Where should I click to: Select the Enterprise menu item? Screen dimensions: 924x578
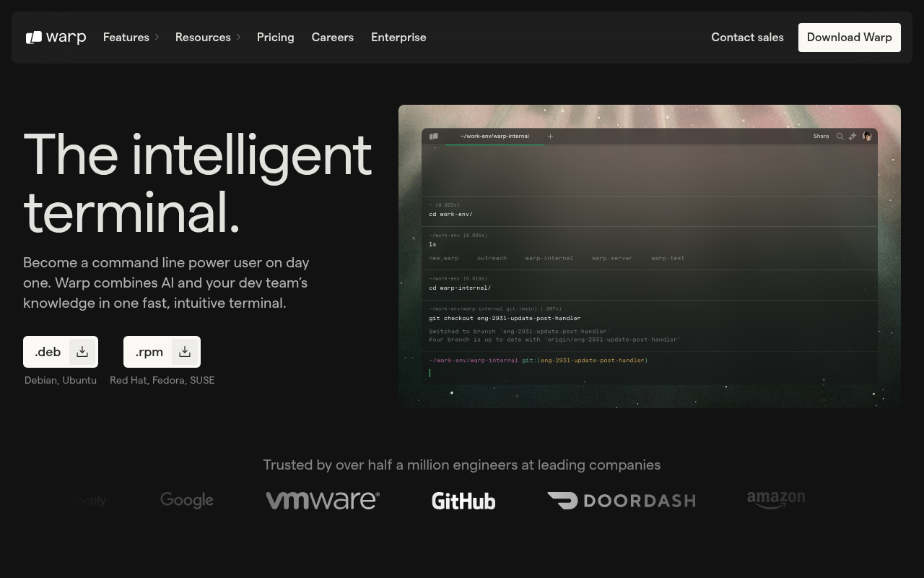click(398, 37)
